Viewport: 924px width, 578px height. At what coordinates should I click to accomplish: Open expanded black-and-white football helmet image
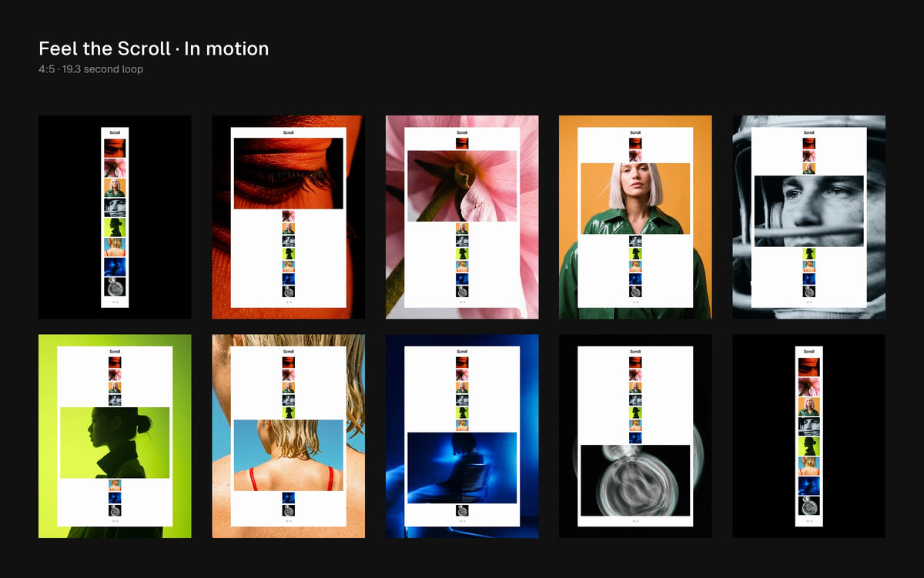(809, 211)
